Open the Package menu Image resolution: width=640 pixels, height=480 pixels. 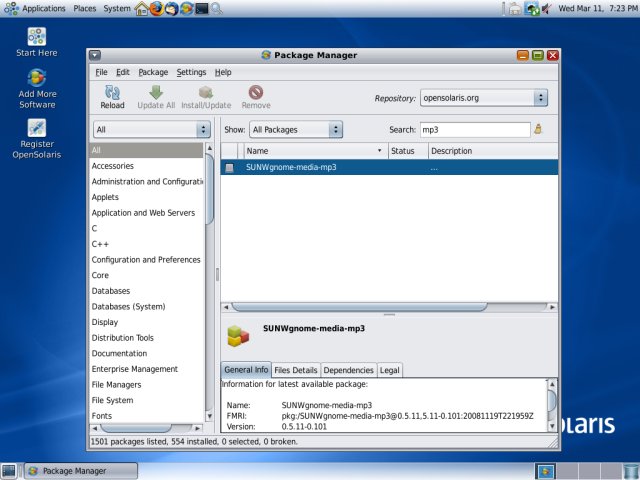point(153,72)
